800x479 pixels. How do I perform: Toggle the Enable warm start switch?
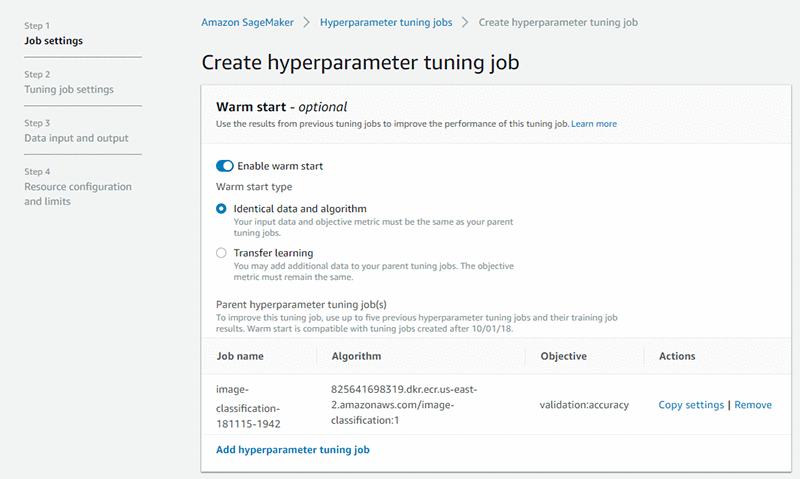pos(224,166)
